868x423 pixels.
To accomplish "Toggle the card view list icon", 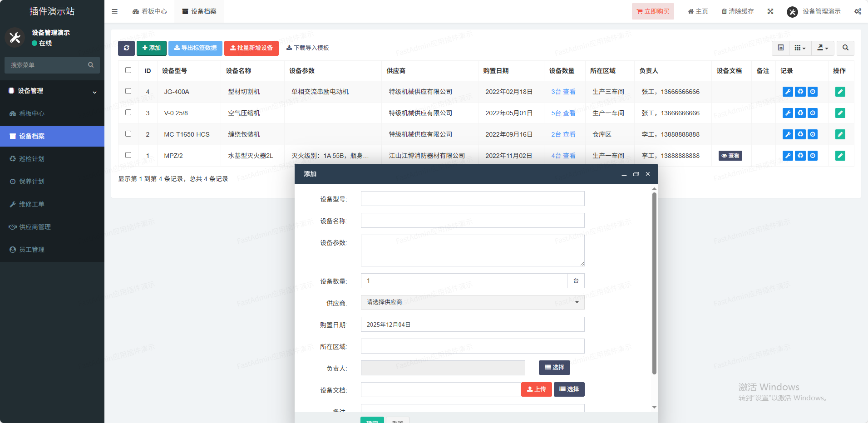I will click(x=780, y=48).
